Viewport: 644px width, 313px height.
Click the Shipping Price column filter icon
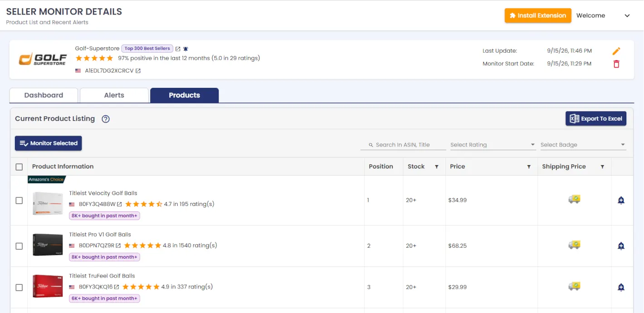(x=602, y=167)
